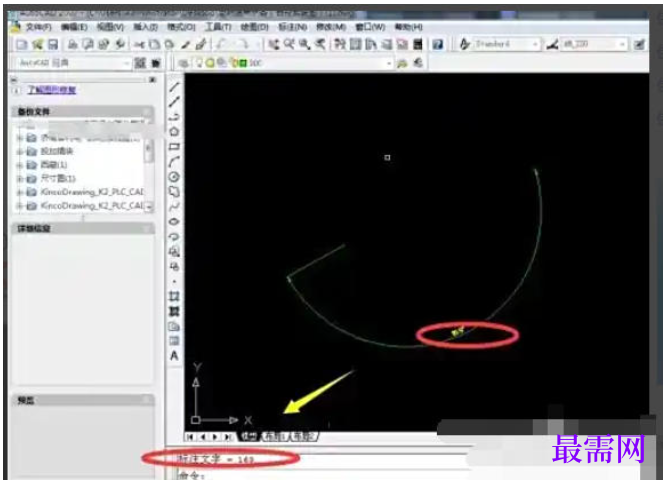
Task: Select the Polygon tool
Action: pyautogui.click(x=174, y=132)
